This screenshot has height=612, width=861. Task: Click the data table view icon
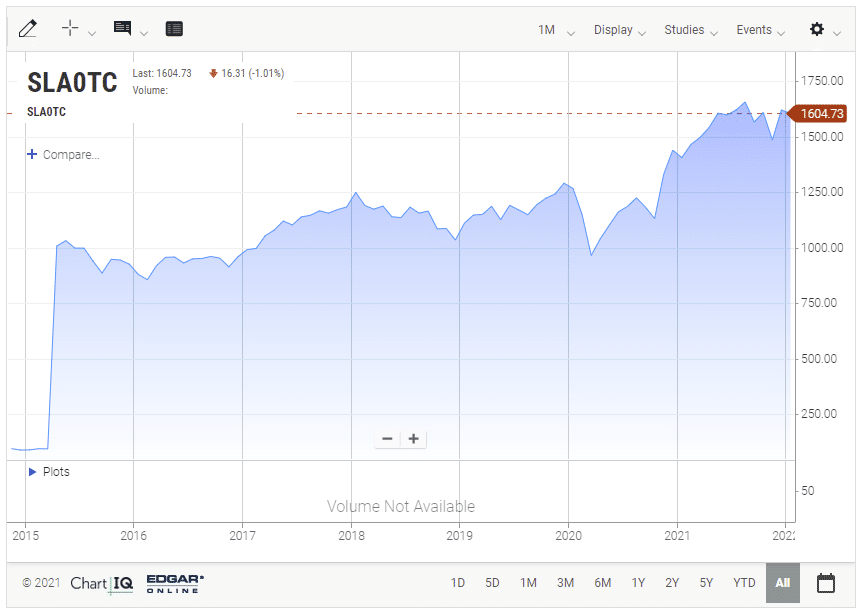tap(174, 29)
